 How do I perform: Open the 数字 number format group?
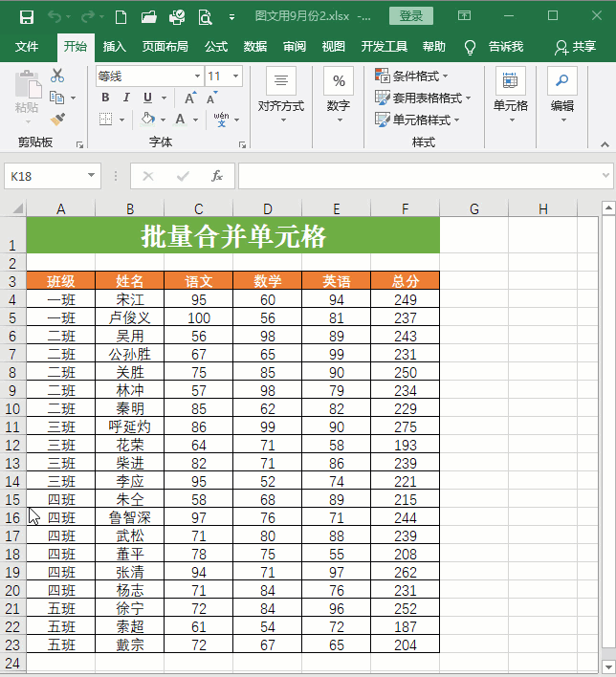[x=339, y=96]
